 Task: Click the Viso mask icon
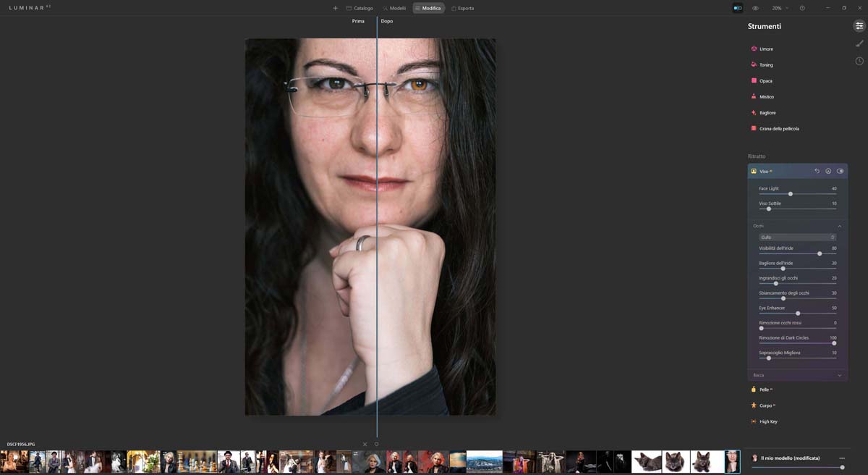click(x=828, y=171)
